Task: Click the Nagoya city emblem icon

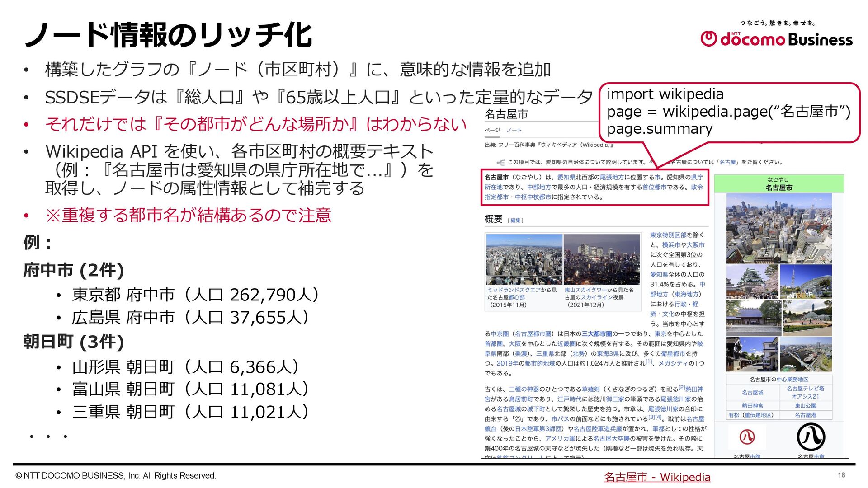Action: coord(810,437)
